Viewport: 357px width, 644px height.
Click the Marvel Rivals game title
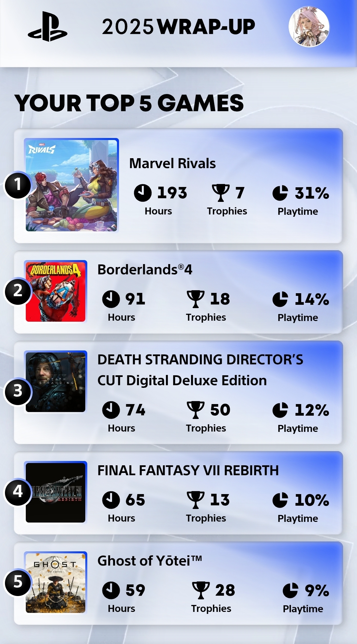(172, 163)
